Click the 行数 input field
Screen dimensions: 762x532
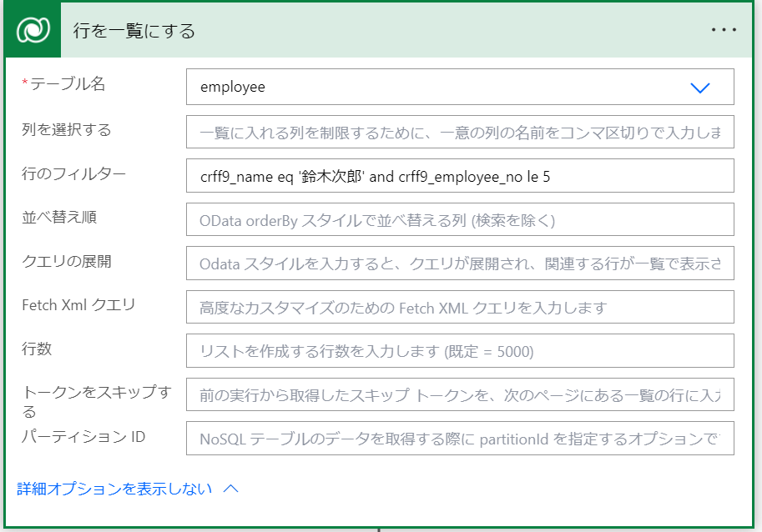[x=460, y=351]
